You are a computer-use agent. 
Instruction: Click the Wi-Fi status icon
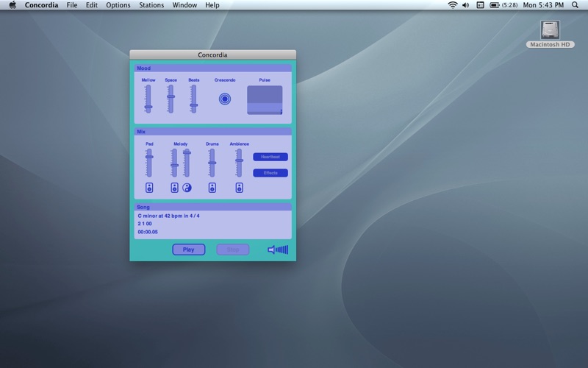[x=453, y=5]
